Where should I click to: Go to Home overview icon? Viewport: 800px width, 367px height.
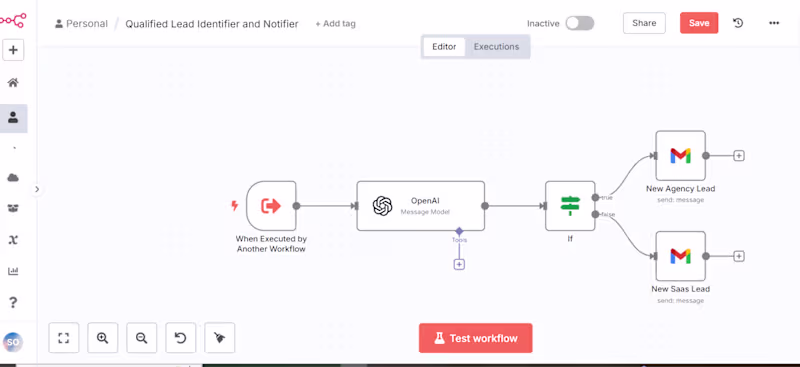point(13,83)
